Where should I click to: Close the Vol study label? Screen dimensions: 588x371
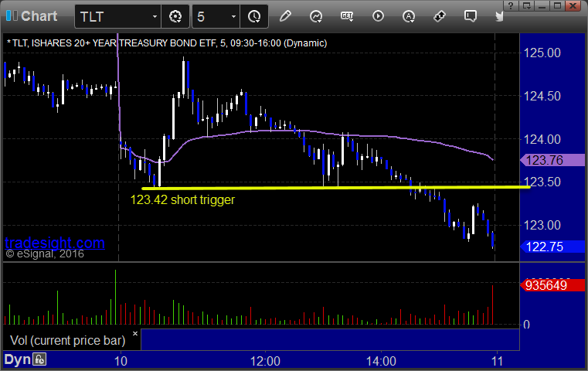coord(135,333)
